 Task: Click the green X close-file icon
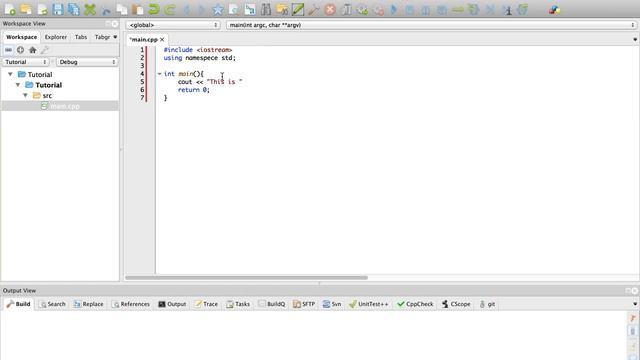pos(89,9)
